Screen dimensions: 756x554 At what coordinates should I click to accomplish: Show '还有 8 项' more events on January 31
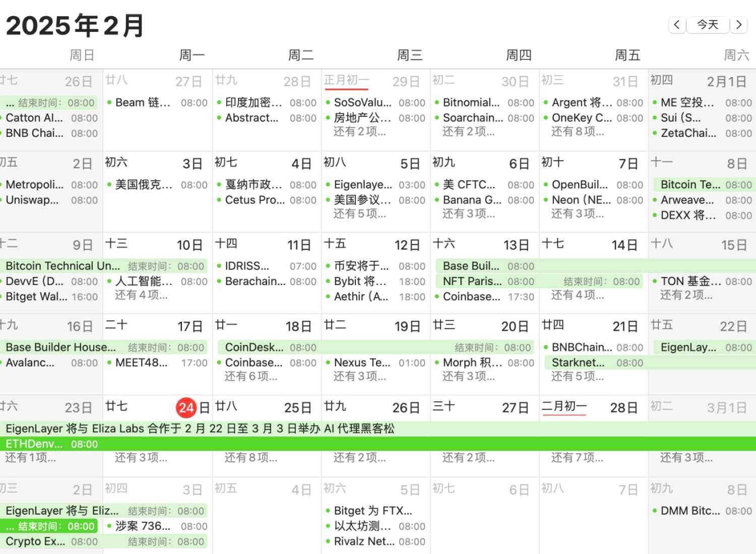point(577,132)
